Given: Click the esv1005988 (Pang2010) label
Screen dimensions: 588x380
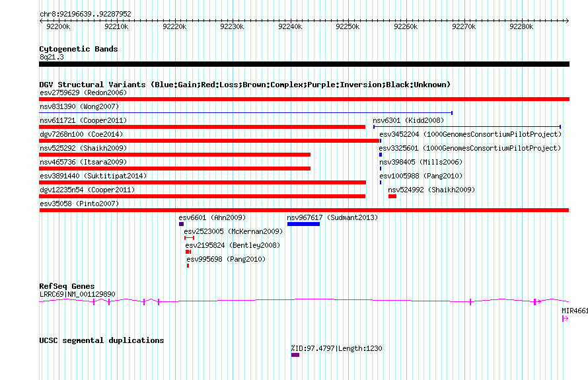Looking at the screenshot, I should click(421, 176).
